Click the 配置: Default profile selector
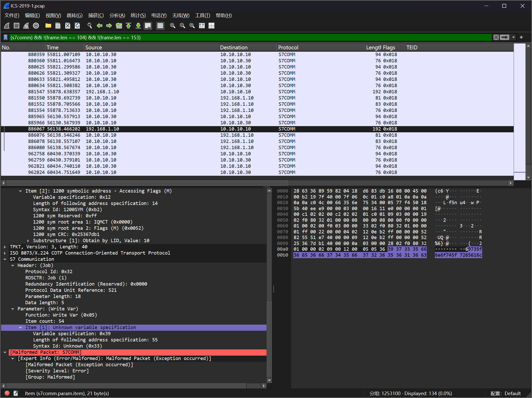The width and height of the screenshot is (532, 398). point(505,393)
